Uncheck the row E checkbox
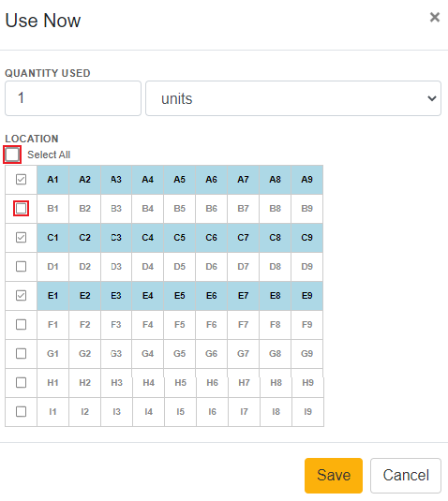 click(22, 296)
